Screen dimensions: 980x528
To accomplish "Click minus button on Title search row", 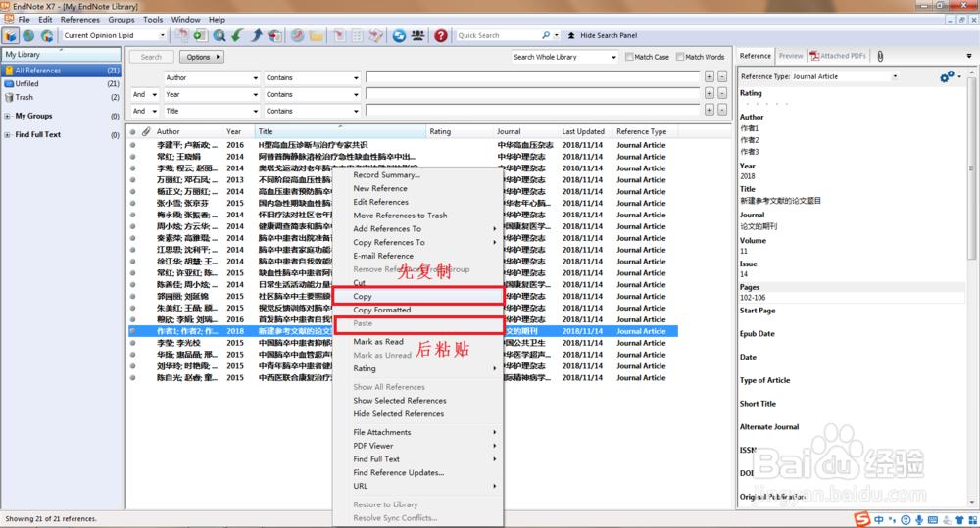I will click(722, 110).
